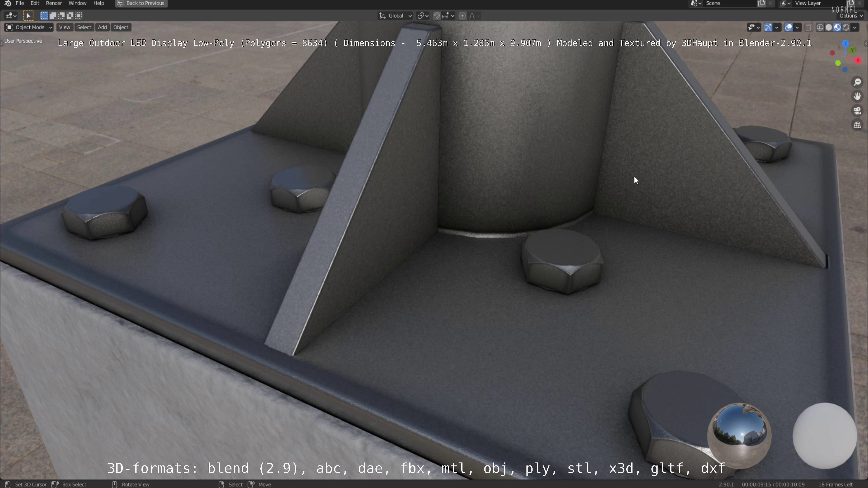Expand the shading options arrow
Viewport: 868px width, 488px height.
click(855, 28)
